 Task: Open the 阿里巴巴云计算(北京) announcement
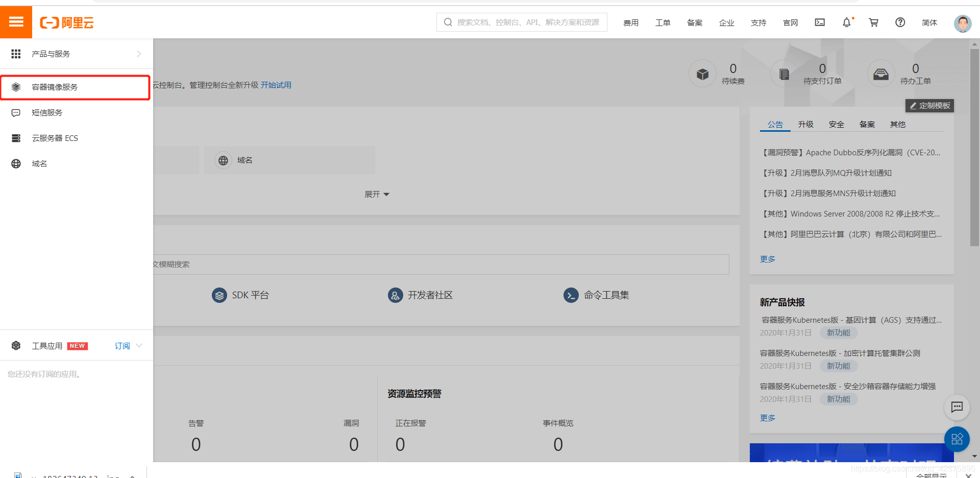(850, 234)
